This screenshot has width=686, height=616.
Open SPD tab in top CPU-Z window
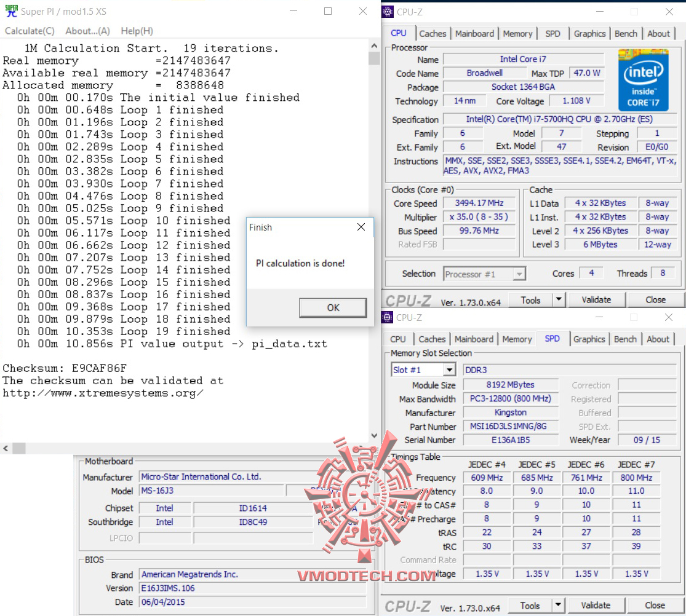click(x=552, y=34)
